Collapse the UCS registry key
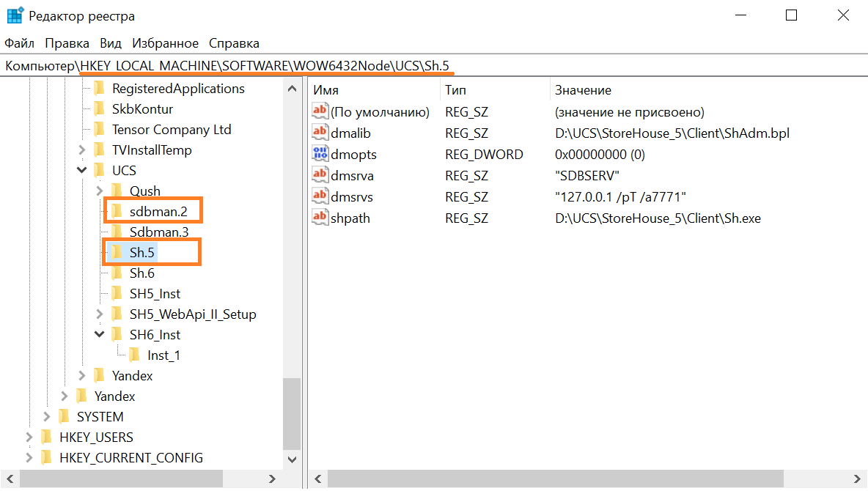The height and width of the screenshot is (491, 868). point(82,171)
